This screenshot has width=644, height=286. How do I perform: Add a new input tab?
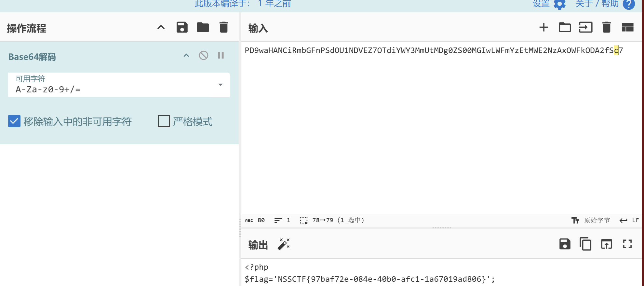point(543,27)
